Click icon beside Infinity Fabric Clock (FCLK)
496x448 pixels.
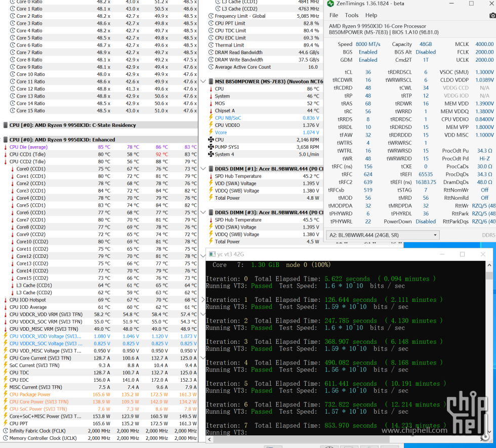point(6,431)
